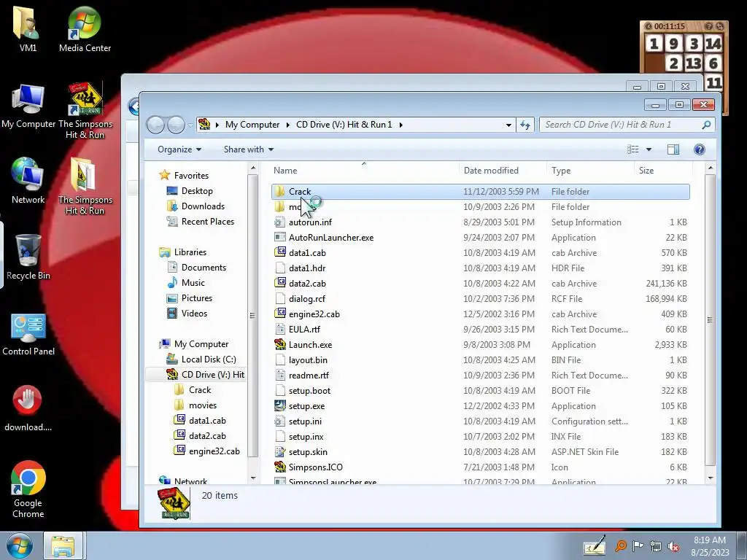Click the setup.exe file icon
This screenshot has width=747, height=560.
tap(280, 405)
